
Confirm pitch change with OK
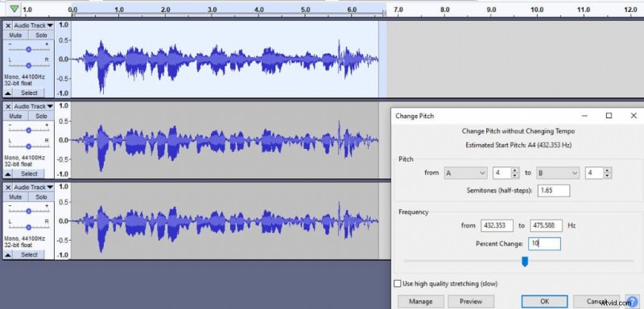coord(545,302)
